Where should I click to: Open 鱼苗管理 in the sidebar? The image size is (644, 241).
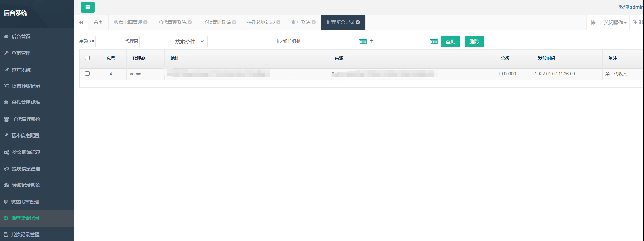point(21,53)
